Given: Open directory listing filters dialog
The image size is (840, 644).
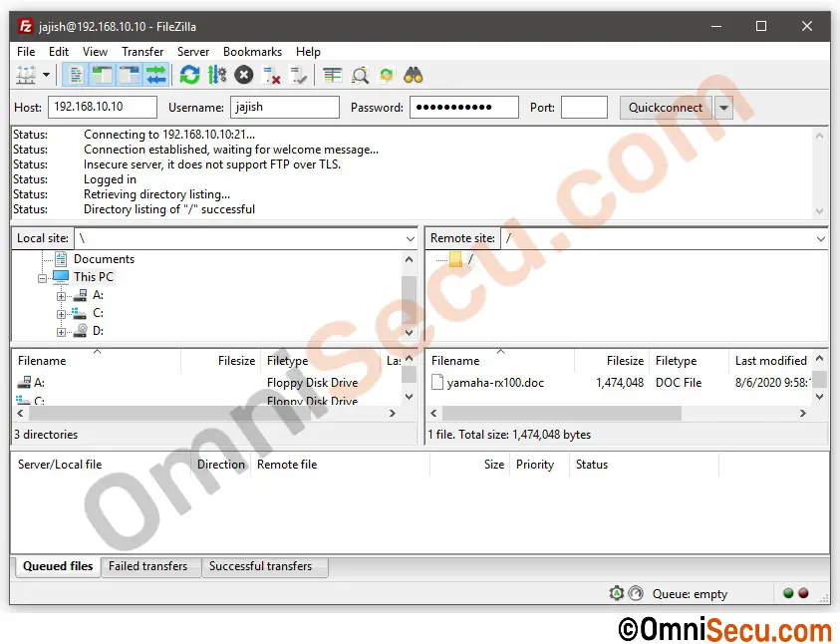Looking at the screenshot, I should pos(332,75).
